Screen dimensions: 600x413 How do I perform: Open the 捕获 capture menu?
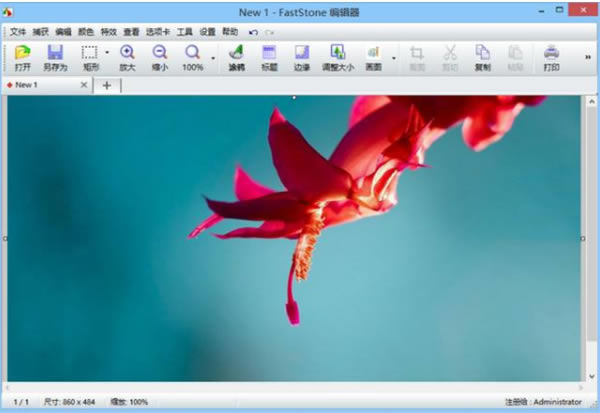(x=41, y=32)
